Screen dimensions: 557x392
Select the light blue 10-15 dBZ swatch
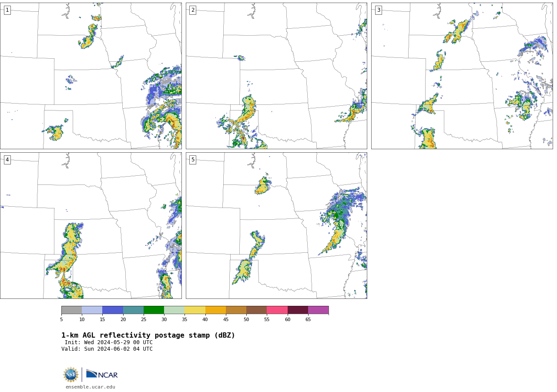[92, 310]
